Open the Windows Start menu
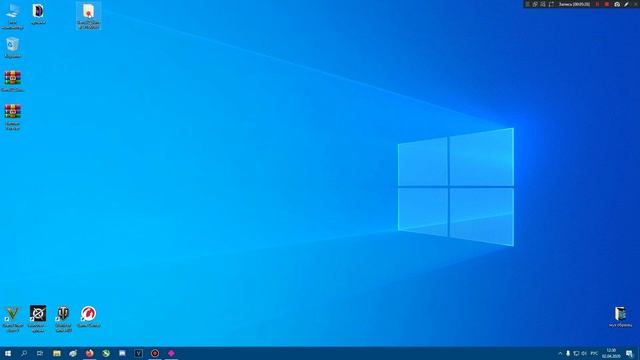The height and width of the screenshot is (360, 640). click(8, 353)
